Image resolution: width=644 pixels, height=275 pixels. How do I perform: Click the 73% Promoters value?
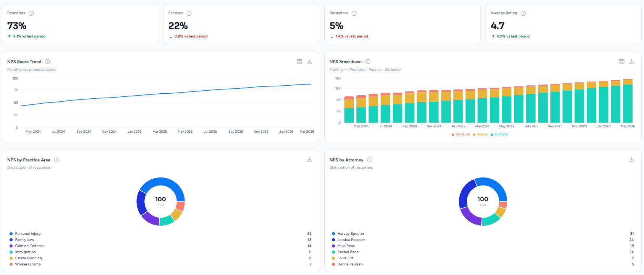[x=17, y=26]
